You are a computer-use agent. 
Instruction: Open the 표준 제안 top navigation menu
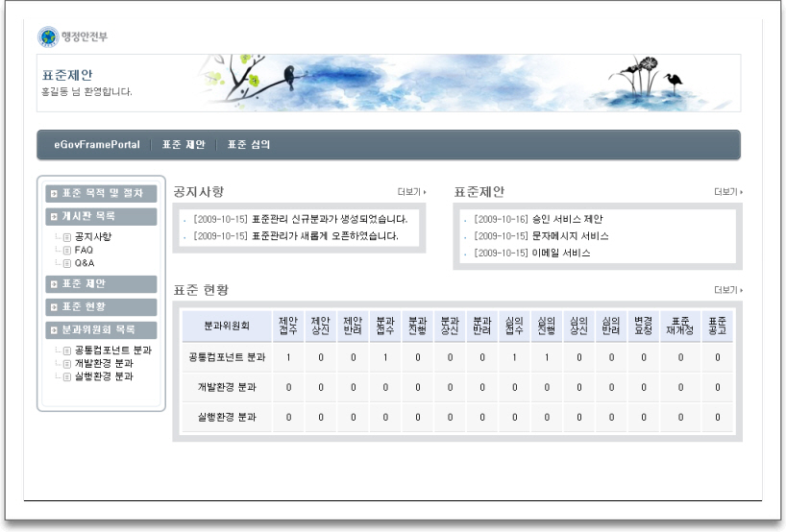(x=184, y=145)
